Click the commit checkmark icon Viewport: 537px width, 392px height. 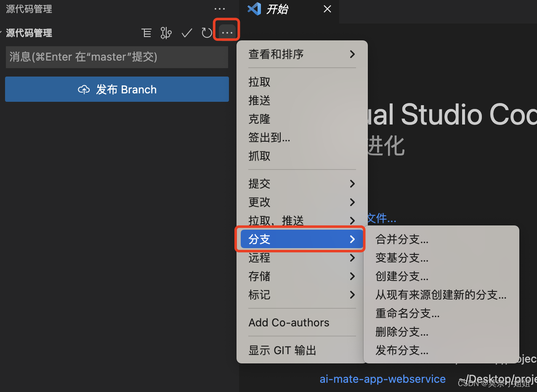click(x=187, y=33)
